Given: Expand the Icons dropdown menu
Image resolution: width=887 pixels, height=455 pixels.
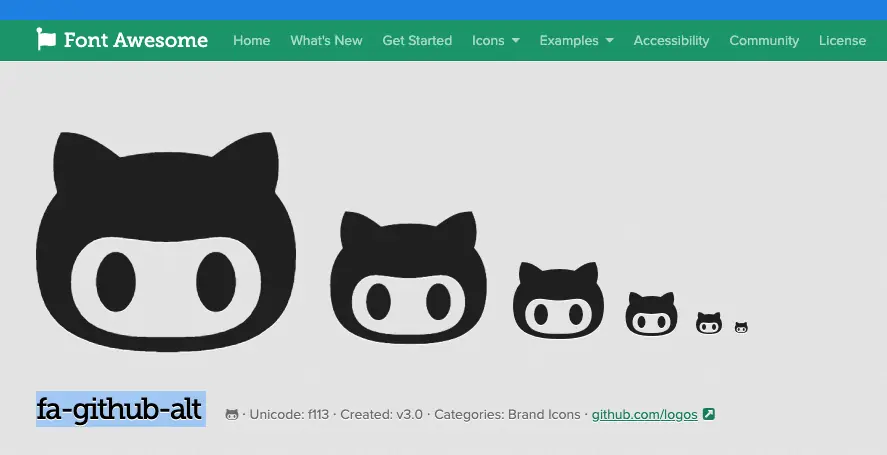Looking at the screenshot, I should [496, 40].
